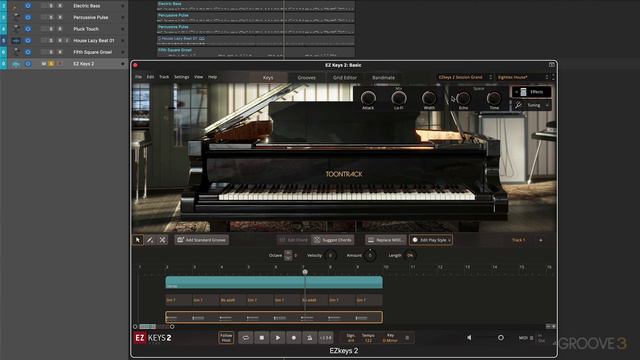Select the scissors cut tool

point(162,240)
